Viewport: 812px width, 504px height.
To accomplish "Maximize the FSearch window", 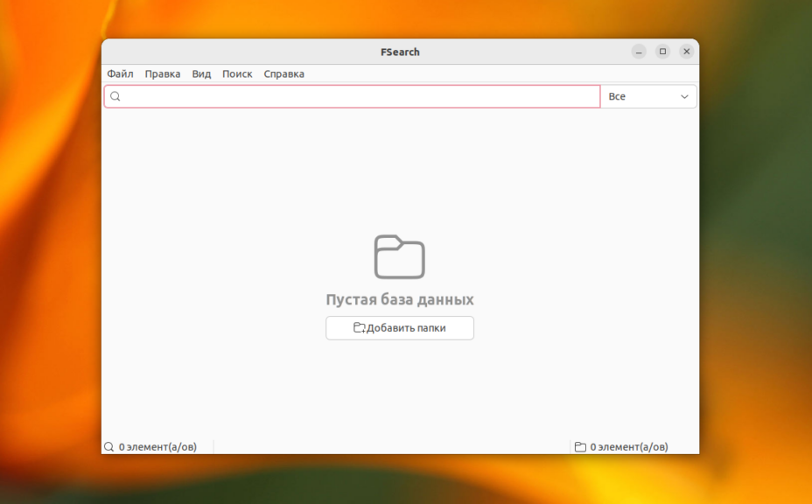I will click(x=662, y=52).
